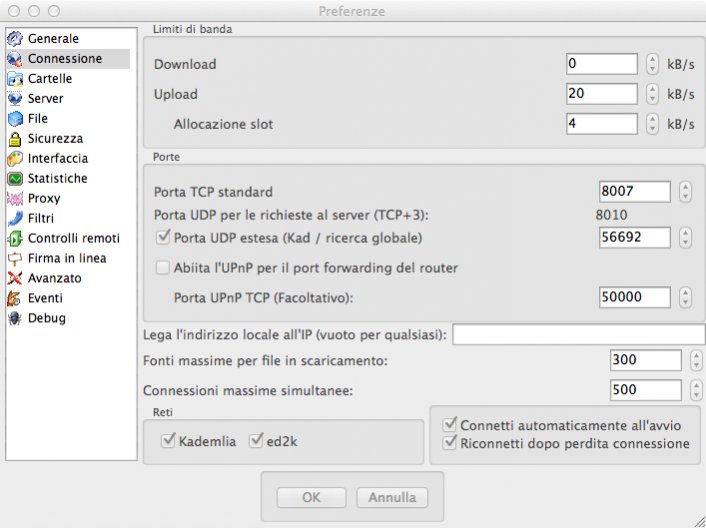Select the Statistiche chart icon

(x=15, y=179)
